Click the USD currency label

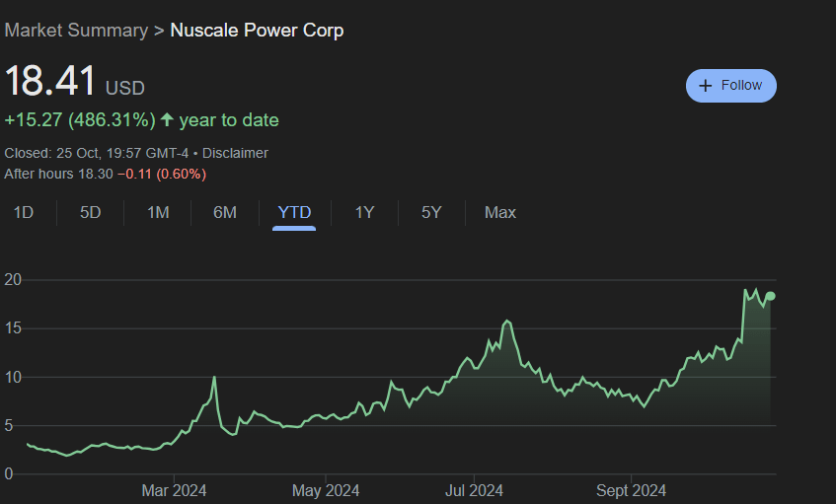pos(125,88)
